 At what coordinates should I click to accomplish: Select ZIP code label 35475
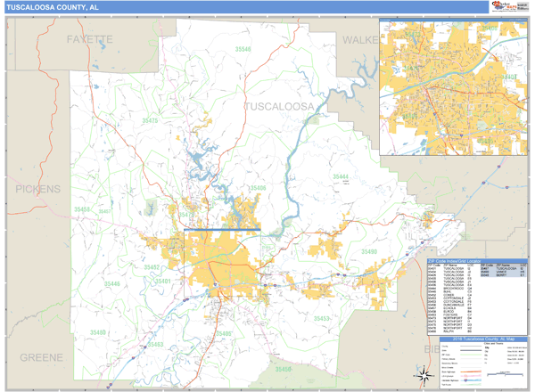(150, 120)
